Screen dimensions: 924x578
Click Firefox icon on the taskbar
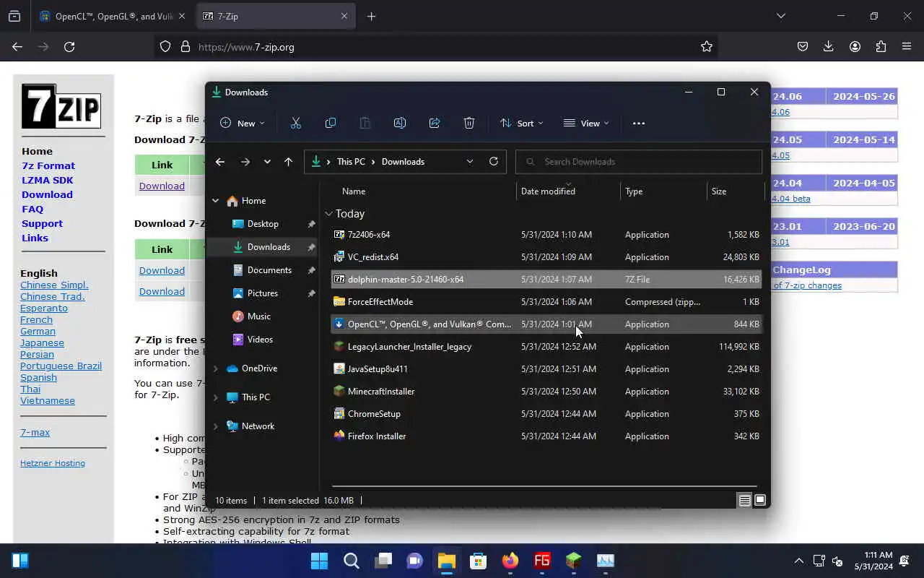(510, 561)
